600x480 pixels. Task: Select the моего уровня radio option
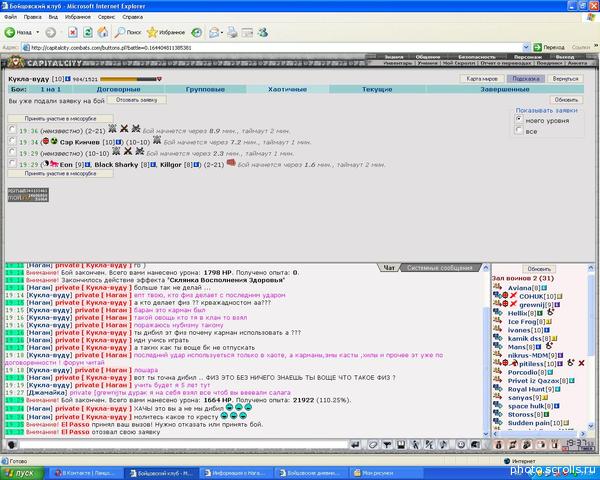click(x=519, y=119)
